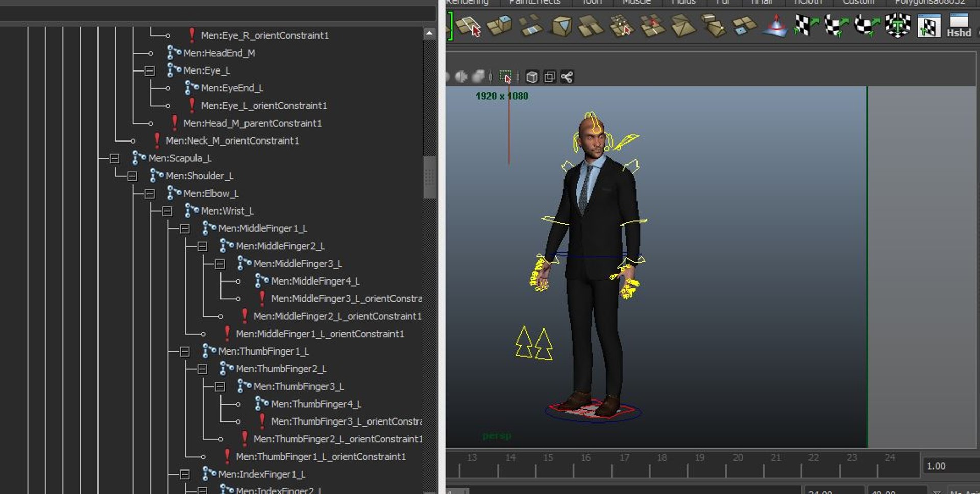Click the polygon face selection shelf icon
The width and height of the screenshot is (980, 494).
click(469, 26)
